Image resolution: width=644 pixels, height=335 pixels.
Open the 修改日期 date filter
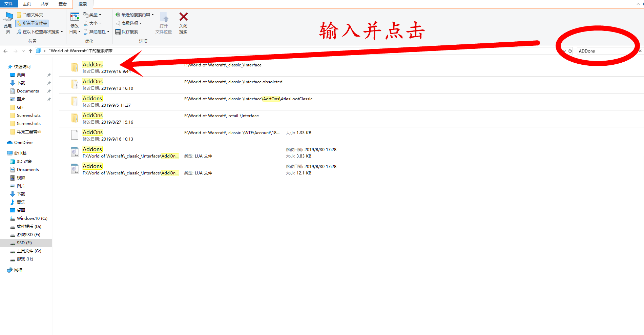pos(75,23)
